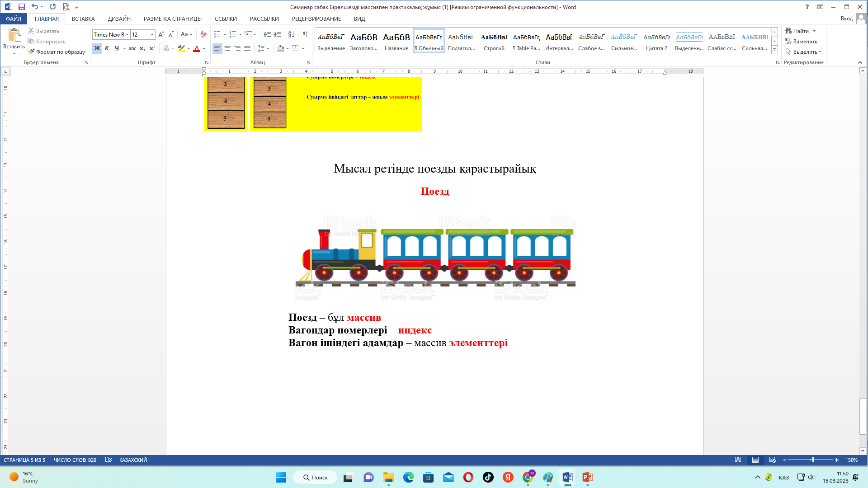This screenshot has height=488, width=868.
Task: Click the zoom slider handle
Action: click(812, 460)
